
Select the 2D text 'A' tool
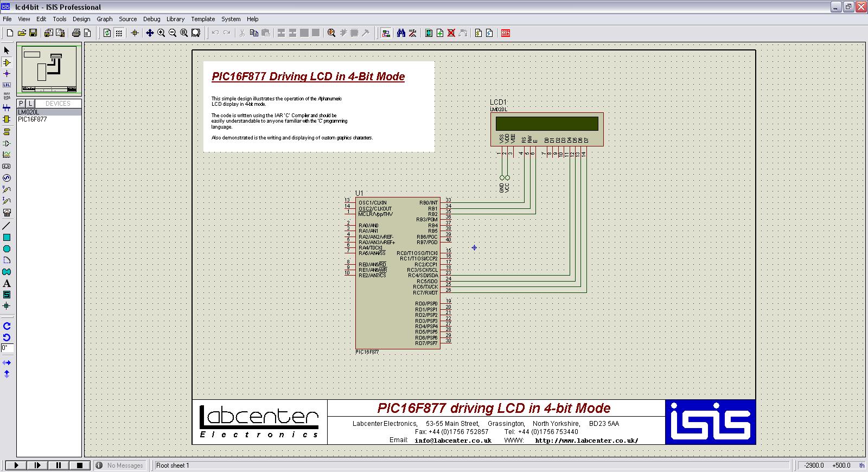[7, 283]
